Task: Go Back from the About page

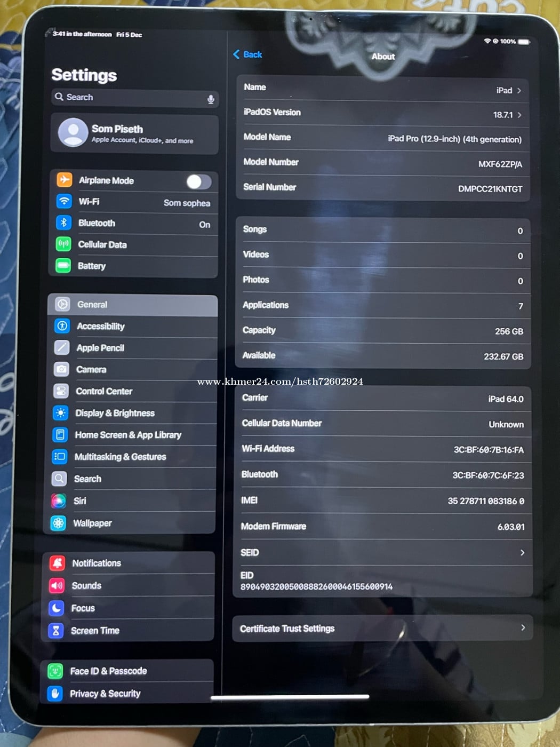Action: (247, 54)
